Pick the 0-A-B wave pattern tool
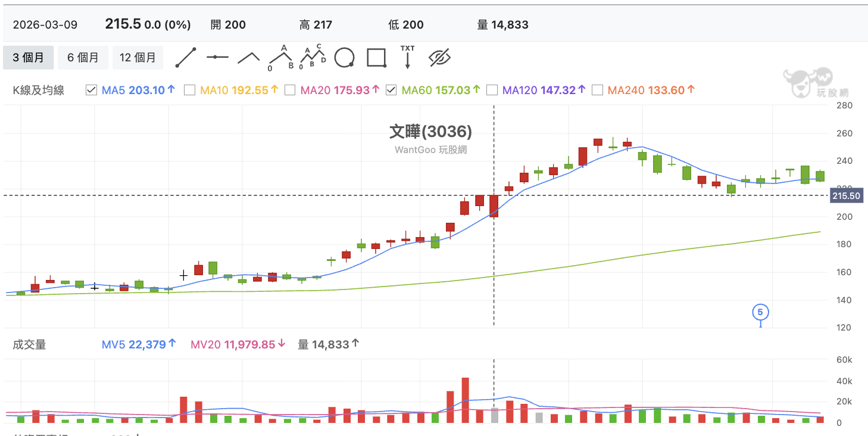The height and width of the screenshot is (436, 868). point(281,57)
